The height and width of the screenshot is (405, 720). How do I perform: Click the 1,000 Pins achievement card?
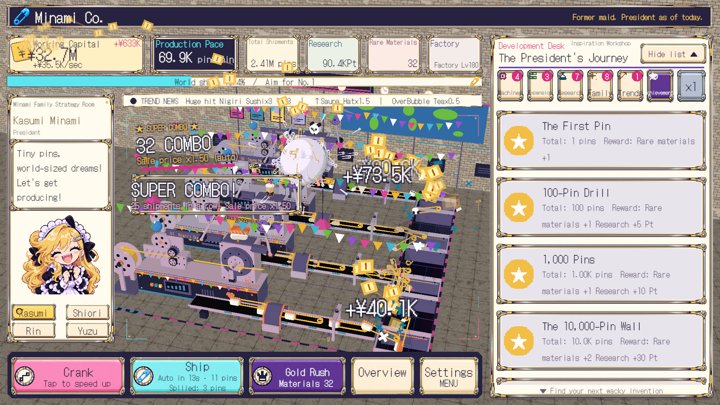(602, 275)
